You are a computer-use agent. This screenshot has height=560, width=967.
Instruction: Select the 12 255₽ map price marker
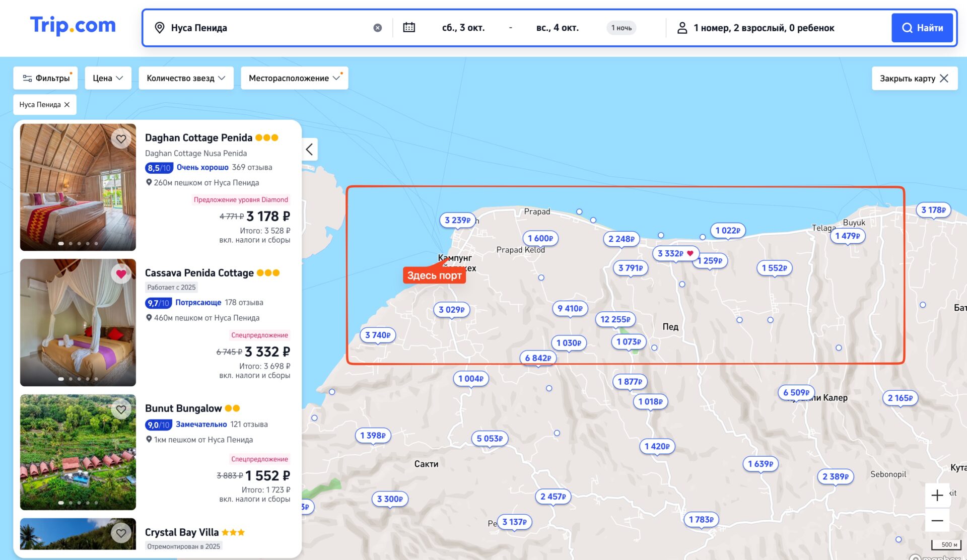click(x=615, y=319)
